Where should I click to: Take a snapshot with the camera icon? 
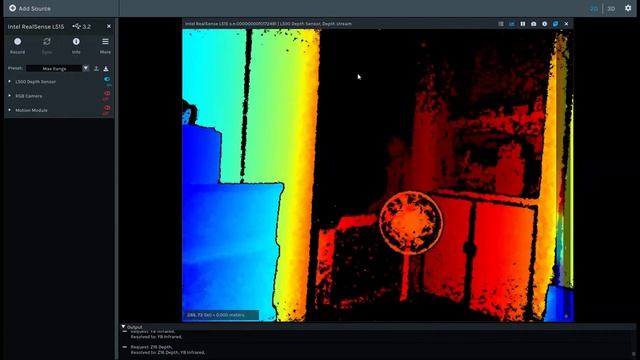533,24
